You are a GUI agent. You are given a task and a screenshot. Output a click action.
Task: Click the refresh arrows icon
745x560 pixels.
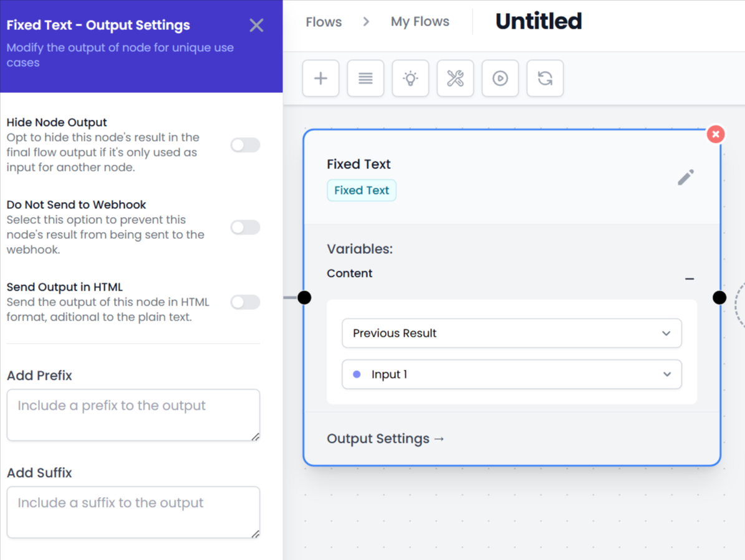click(x=545, y=79)
